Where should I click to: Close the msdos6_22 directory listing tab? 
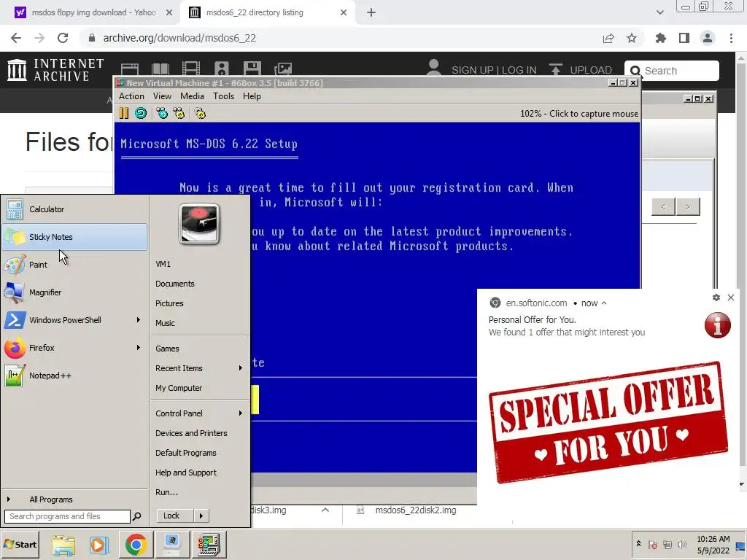pos(344,12)
